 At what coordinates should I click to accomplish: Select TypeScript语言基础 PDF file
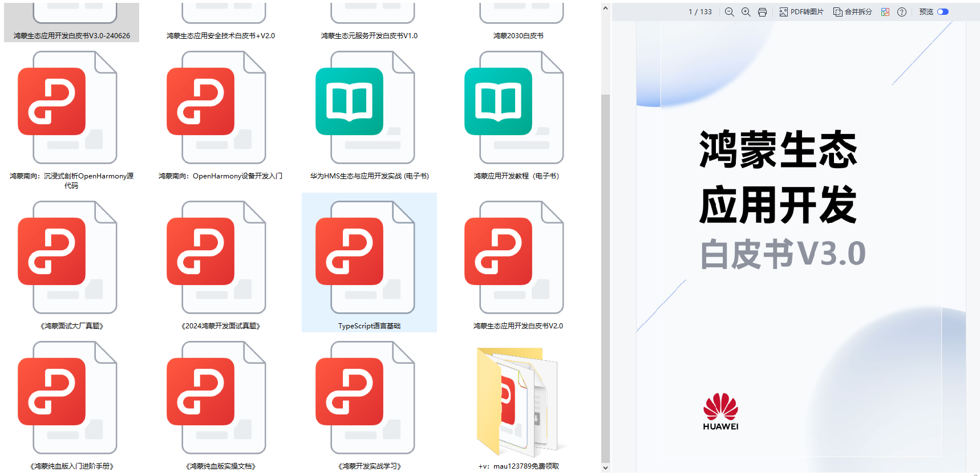tap(370, 263)
